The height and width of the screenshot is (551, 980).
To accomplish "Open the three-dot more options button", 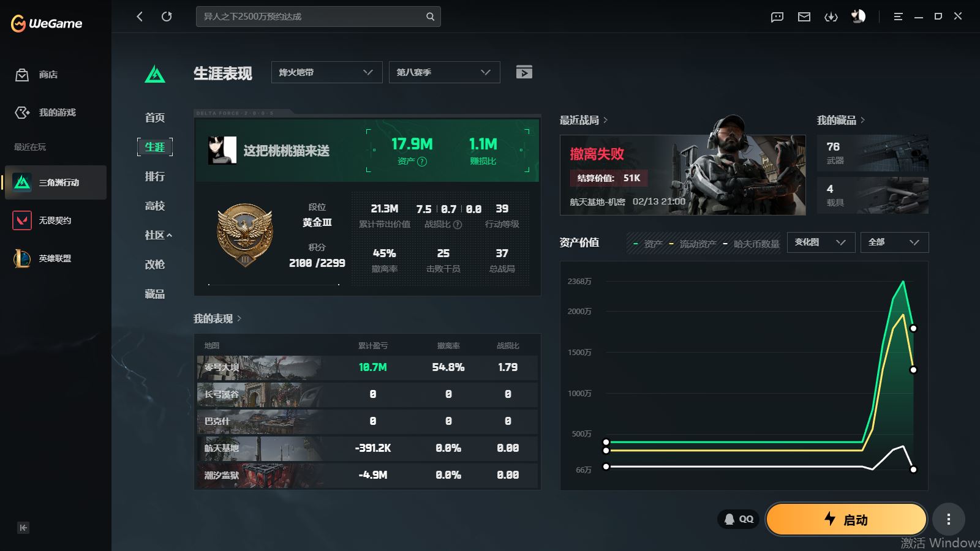I will click(949, 520).
